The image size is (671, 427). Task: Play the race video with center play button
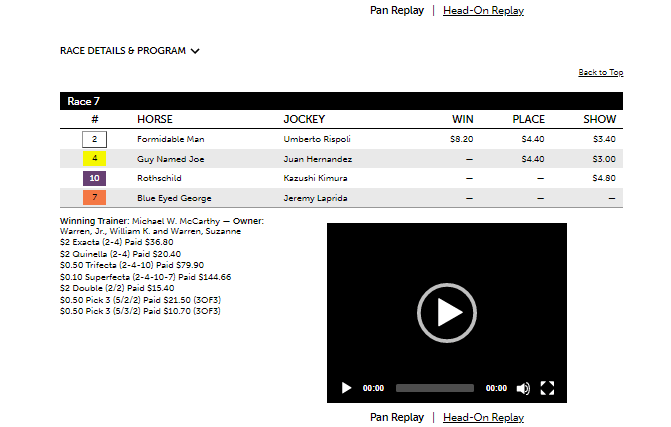point(446,313)
